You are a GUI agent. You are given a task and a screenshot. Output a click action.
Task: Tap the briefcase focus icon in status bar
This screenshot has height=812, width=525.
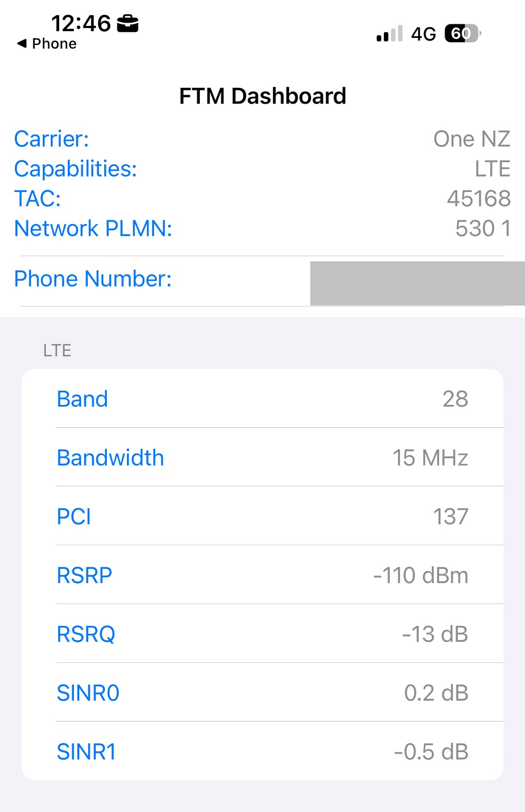[127, 24]
